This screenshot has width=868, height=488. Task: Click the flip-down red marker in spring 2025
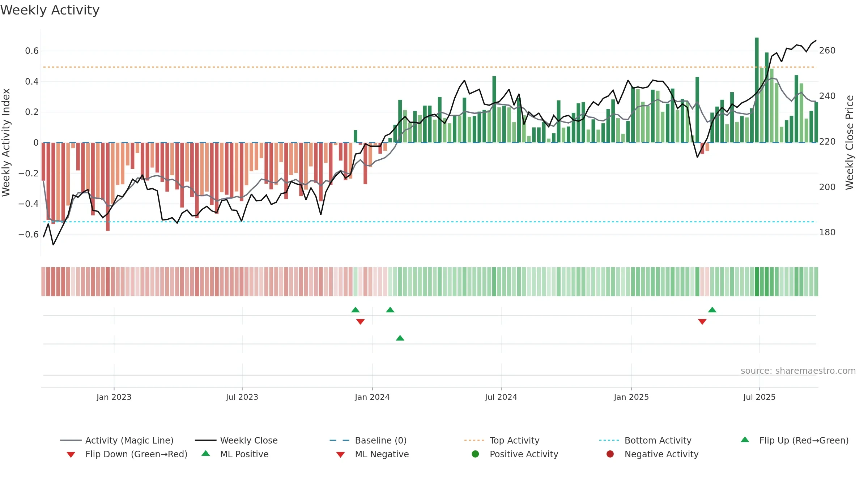click(x=702, y=322)
